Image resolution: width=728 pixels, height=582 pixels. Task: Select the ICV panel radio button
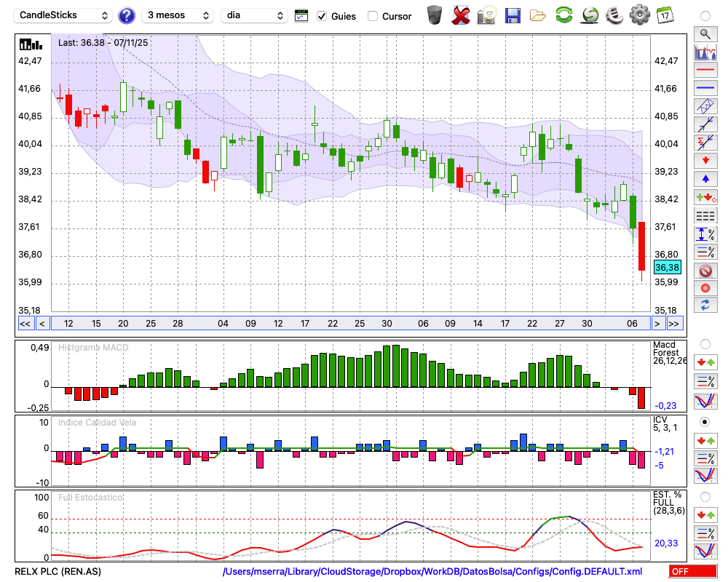pyautogui.click(x=705, y=422)
